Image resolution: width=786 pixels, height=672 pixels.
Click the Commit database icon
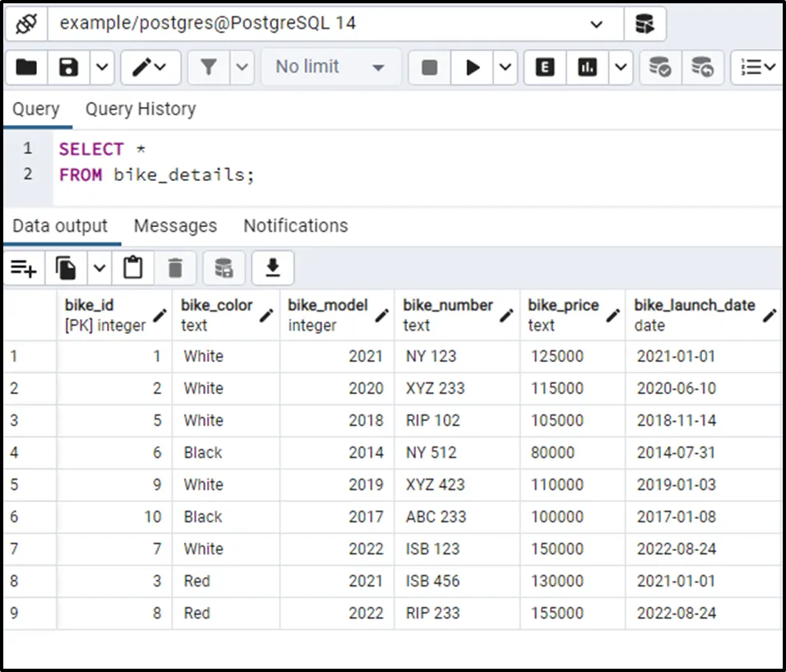659,67
